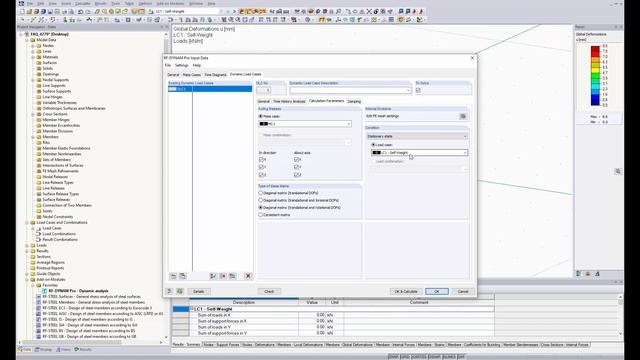The width and height of the screenshot is (640, 360).
Task: Click previous load case arrow in toolbar
Action: point(228,11)
